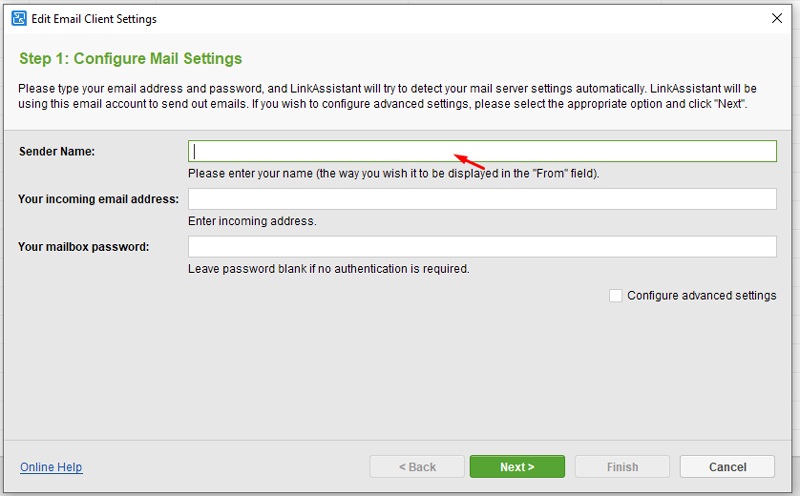The width and height of the screenshot is (800, 496).
Task: Cancel the mail settings wizard
Action: tap(727, 467)
